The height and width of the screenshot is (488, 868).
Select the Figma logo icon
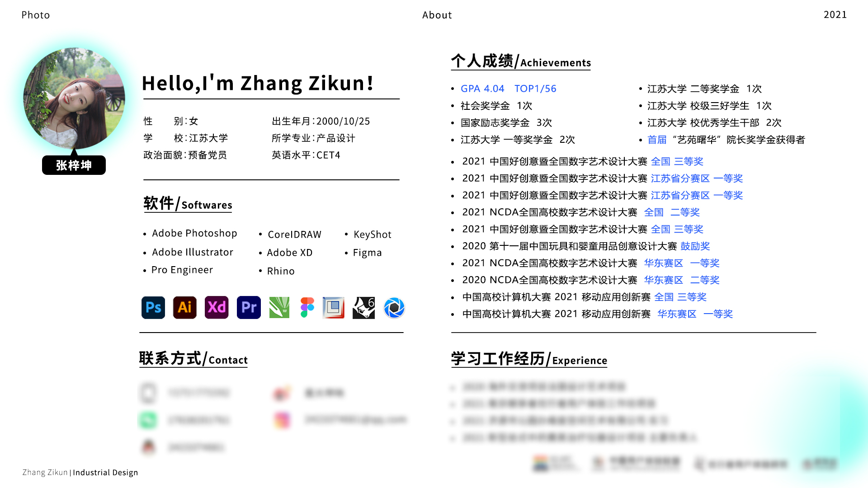tap(307, 307)
